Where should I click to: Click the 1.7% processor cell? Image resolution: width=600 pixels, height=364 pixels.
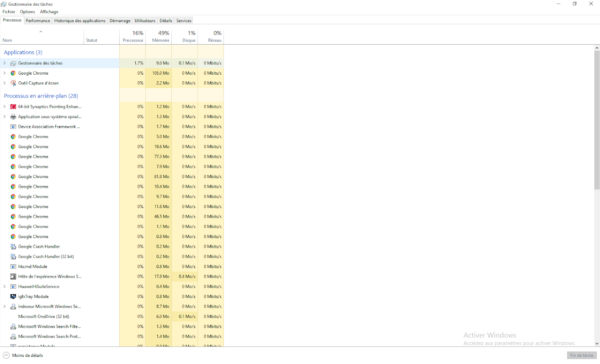[133, 63]
